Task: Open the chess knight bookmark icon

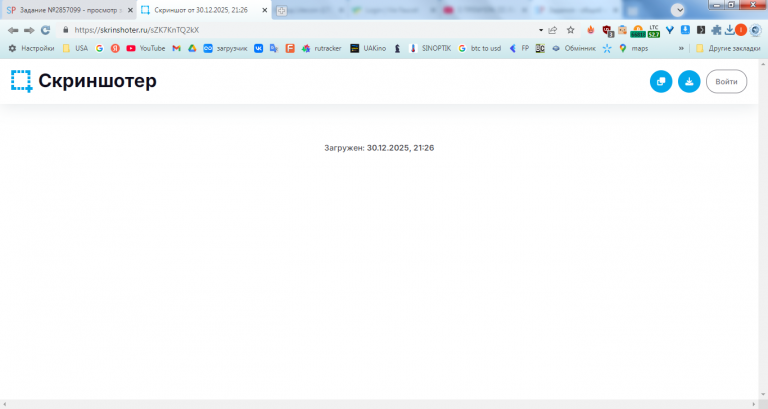Action: (398, 48)
